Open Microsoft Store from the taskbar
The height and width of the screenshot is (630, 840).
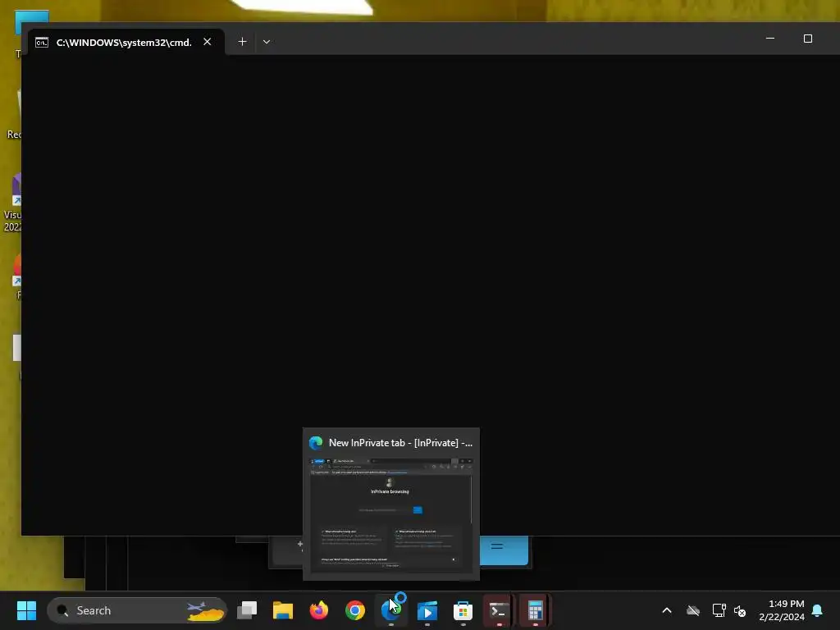(463, 610)
